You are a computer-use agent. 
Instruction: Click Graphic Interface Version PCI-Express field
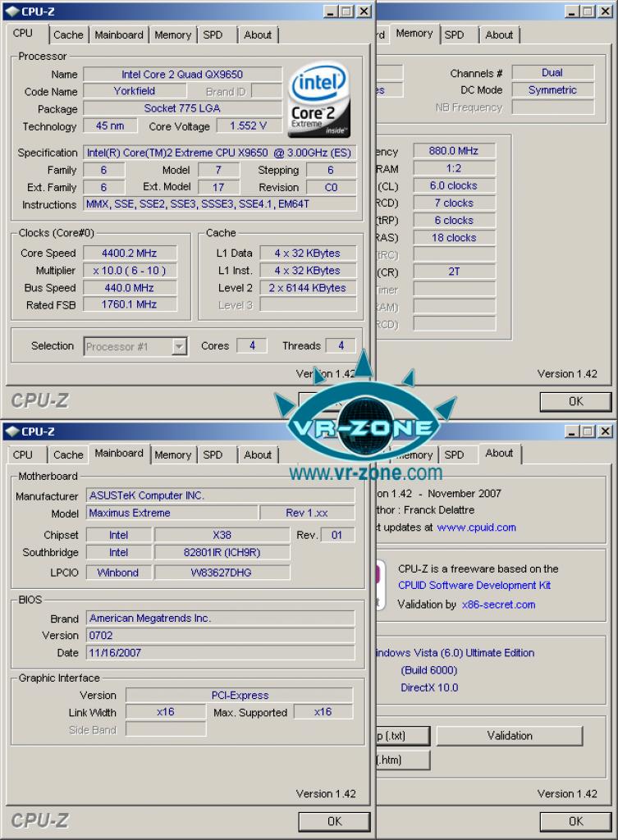coord(239,696)
